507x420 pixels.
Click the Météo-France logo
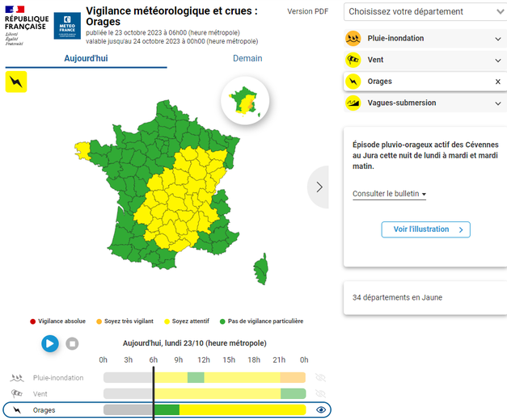coord(67,26)
